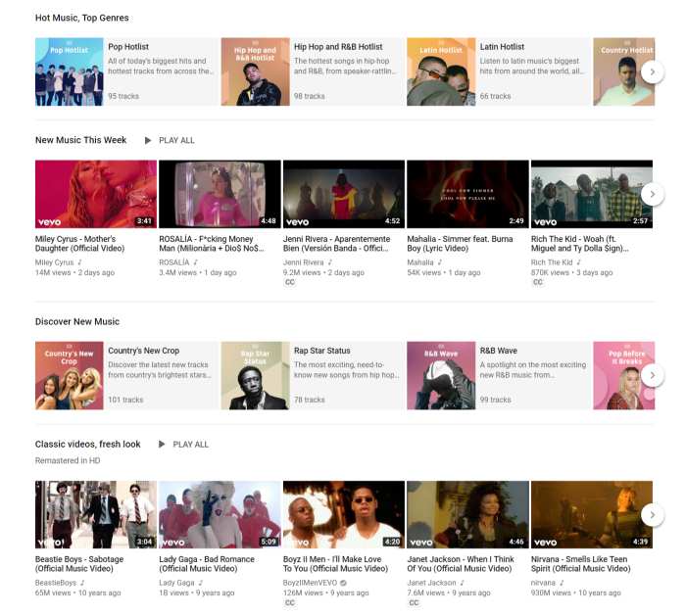Open the Hip Hop and R&B Hotlist title

tap(338, 47)
